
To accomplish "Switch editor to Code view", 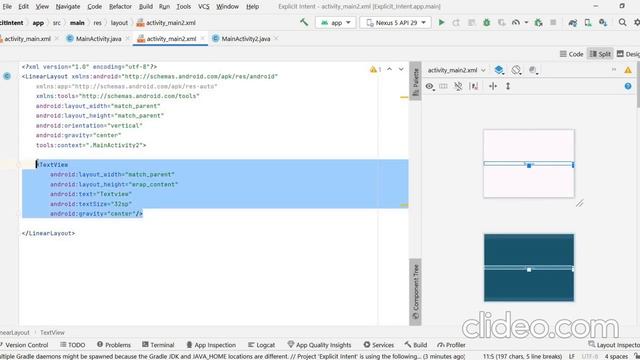I will coord(571,54).
